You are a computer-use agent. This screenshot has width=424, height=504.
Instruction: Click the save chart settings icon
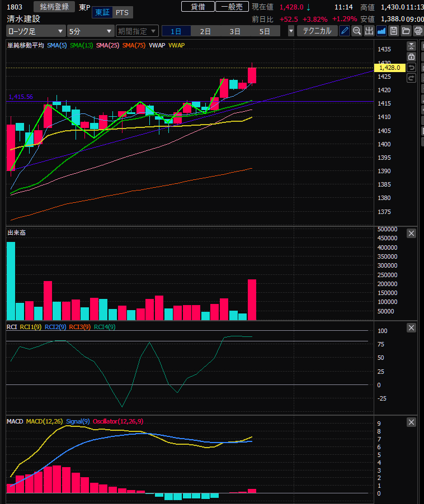[394, 31]
